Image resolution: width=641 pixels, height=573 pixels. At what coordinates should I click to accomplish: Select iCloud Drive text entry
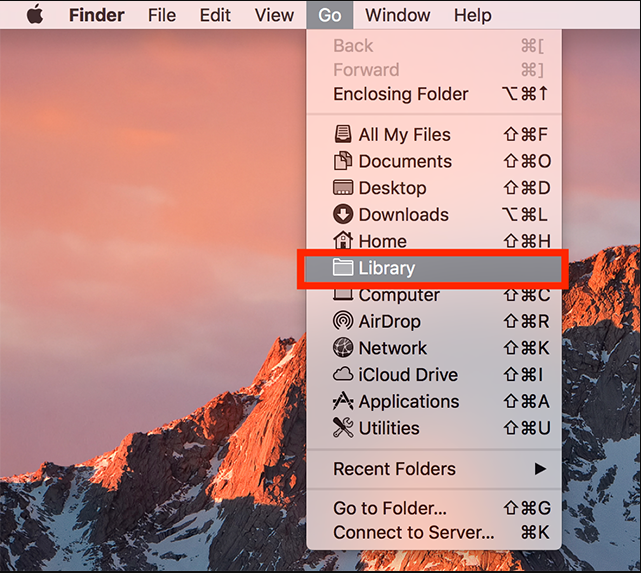click(x=408, y=375)
